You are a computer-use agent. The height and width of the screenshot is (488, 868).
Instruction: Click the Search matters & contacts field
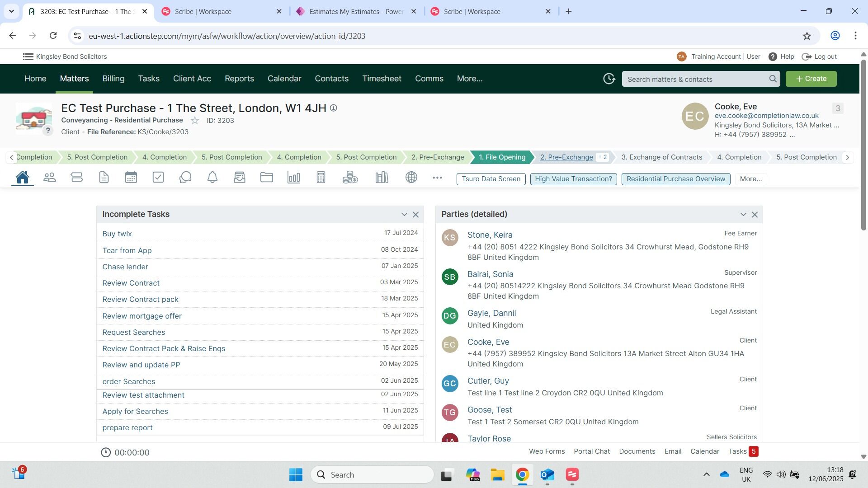(696, 79)
